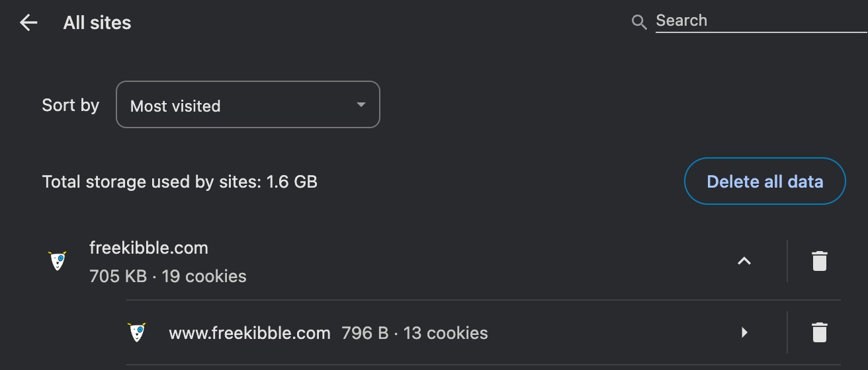Screen dimensions: 868x370
Task: Focus the Search sites input field
Action: coord(761,21)
